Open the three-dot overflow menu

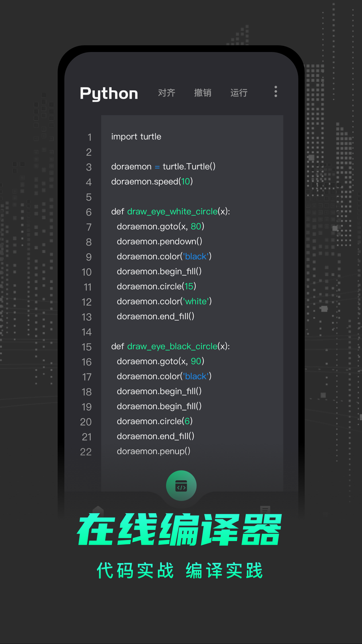(x=276, y=92)
